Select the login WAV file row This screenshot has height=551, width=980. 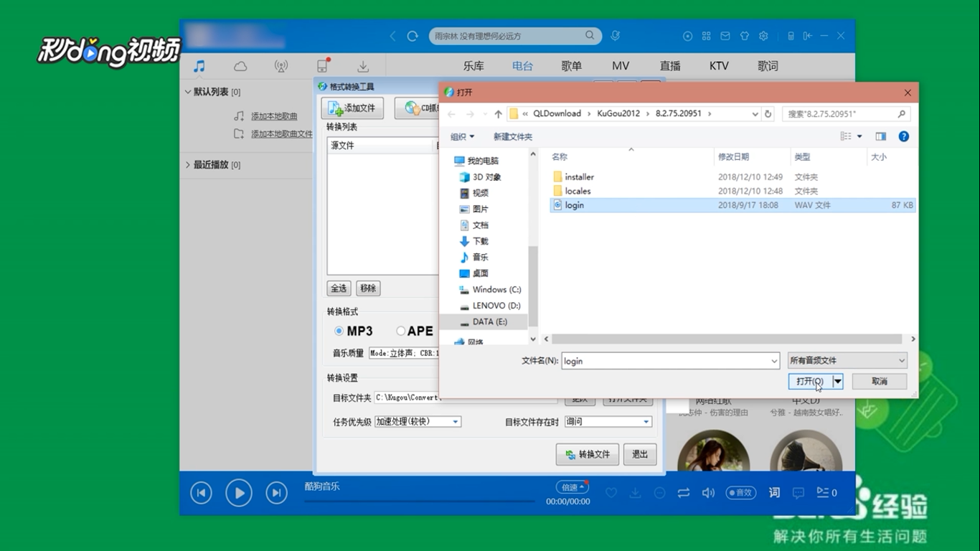(x=733, y=205)
